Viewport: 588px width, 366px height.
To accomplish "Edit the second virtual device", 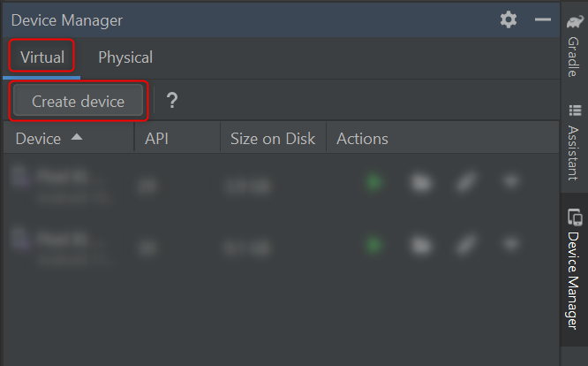I will click(466, 246).
